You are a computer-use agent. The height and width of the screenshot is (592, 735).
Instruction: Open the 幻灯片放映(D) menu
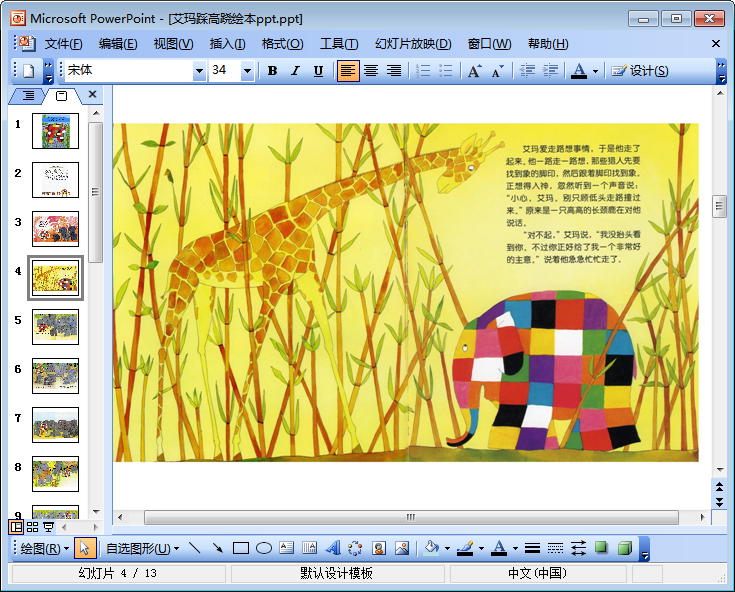pyautogui.click(x=412, y=44)
